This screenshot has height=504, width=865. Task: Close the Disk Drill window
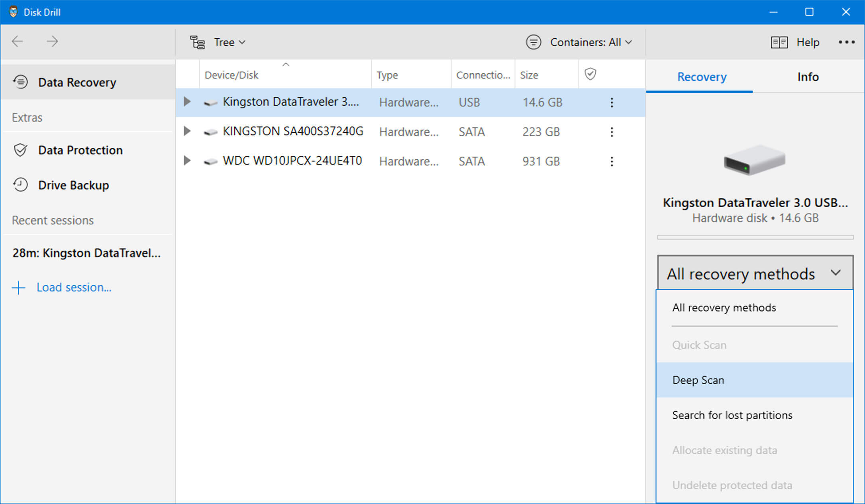[846, 12]
